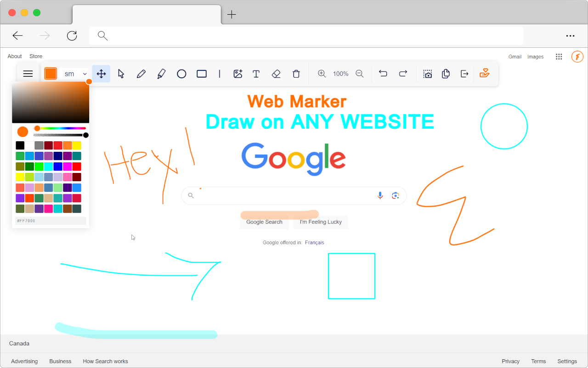Open the Settings footer link

[567, 361]
